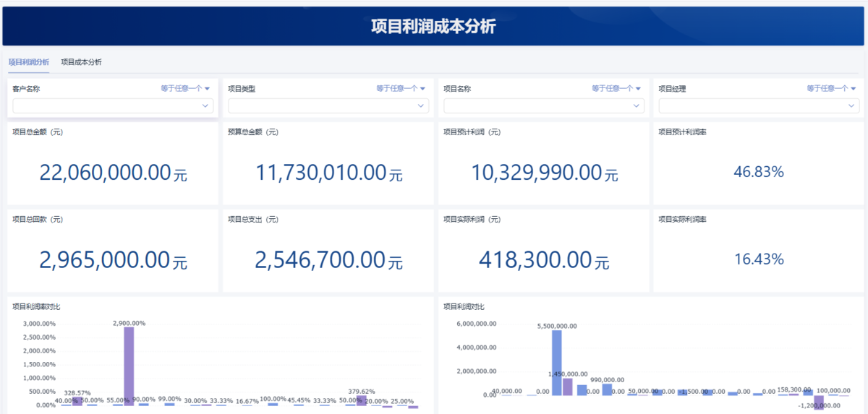Click the 418,300.00元 actual profit value
Image resolution: width=868 pixels, height=414 pixels.
tap(545, 260)
